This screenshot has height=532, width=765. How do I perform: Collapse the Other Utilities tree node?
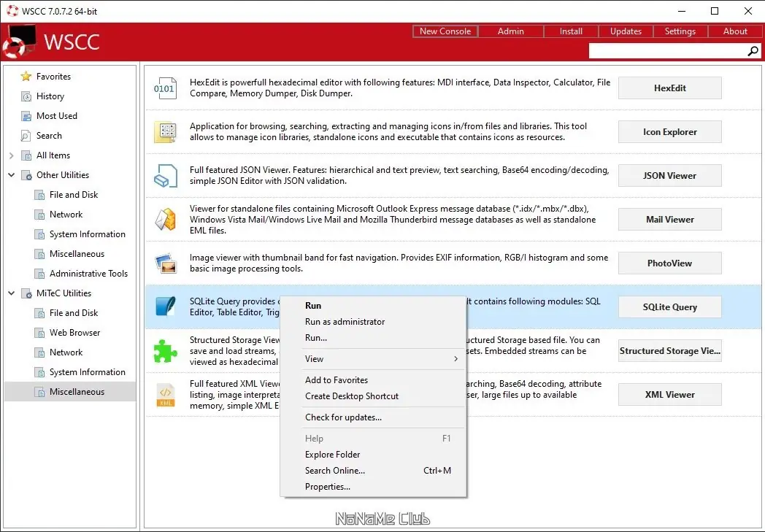(11, 175)
